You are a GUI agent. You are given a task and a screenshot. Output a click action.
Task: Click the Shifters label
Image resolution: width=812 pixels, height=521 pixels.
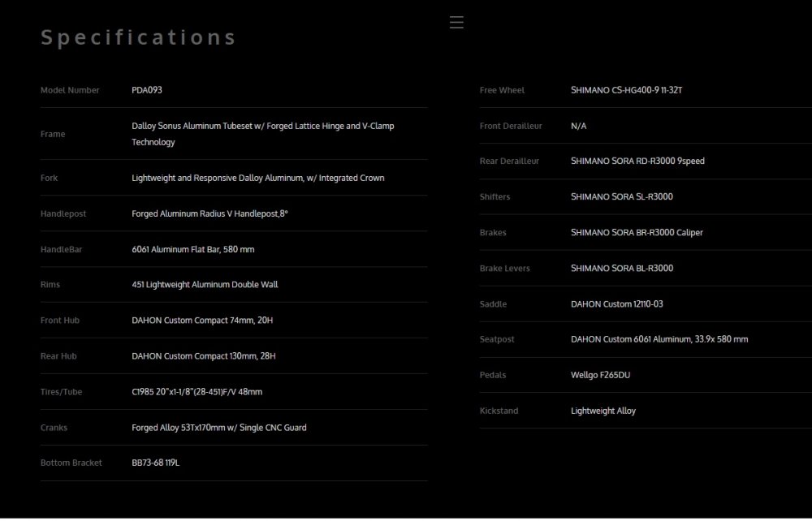click(x=495, y=196)
